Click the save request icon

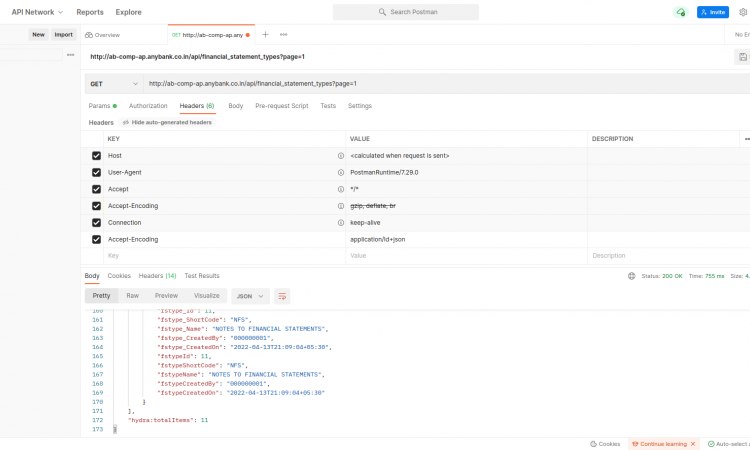[x=741, y=57]
